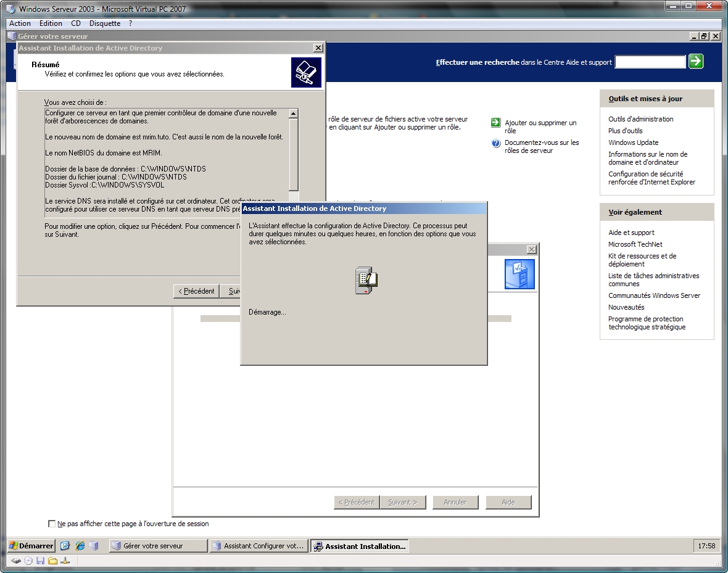Click the Virtual PC window icon in the title bar

pyautogui.click(x=10, y=9)
